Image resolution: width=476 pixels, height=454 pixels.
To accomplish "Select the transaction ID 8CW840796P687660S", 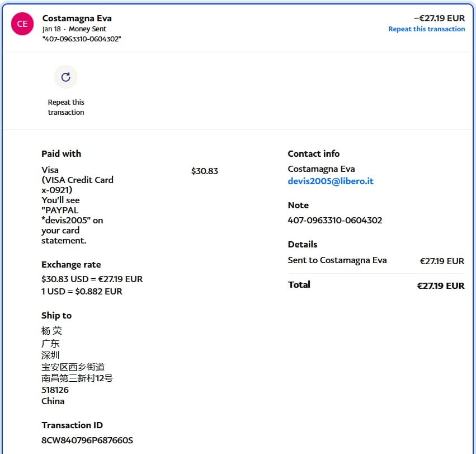I will [87, 440].
